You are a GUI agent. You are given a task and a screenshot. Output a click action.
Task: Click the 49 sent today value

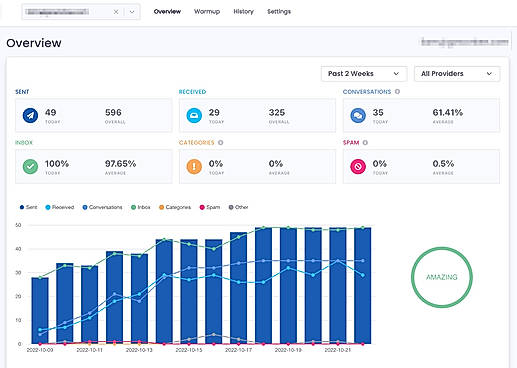point(51,112)
